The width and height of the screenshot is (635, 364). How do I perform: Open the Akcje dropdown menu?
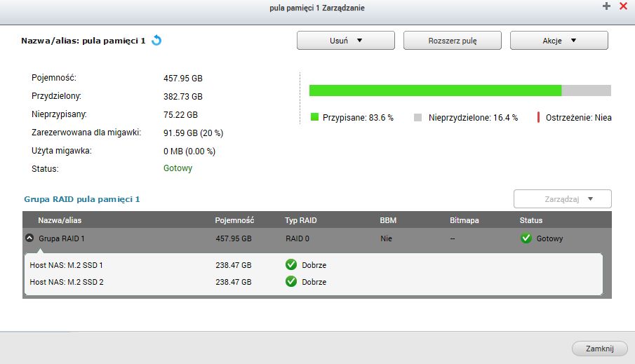pos(559,41)
